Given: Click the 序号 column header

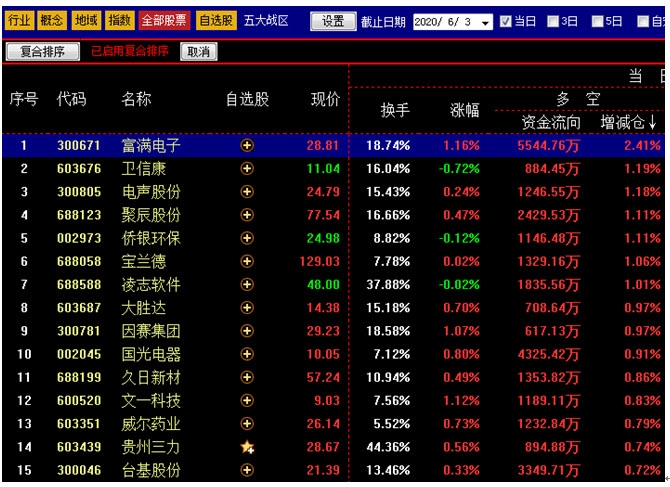Looking at the screenshot, I should [24, 99].
